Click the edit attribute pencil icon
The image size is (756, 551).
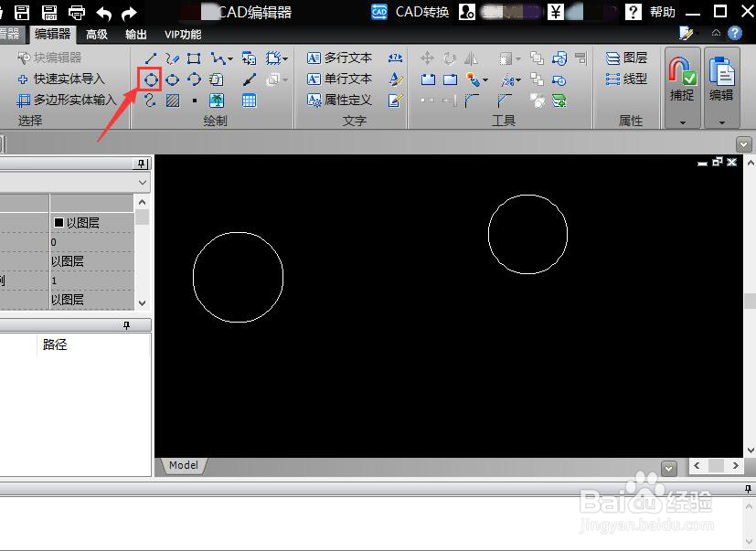coord(395,101)
